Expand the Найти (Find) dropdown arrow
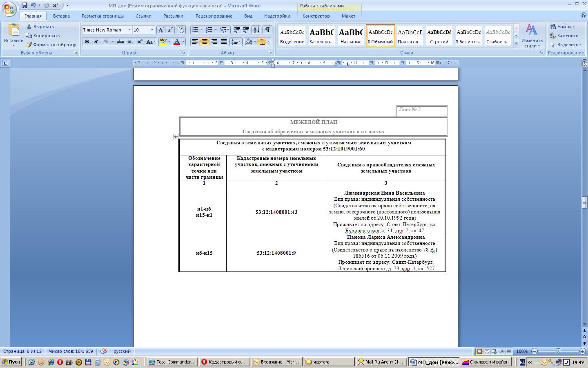 pos(574,27)
